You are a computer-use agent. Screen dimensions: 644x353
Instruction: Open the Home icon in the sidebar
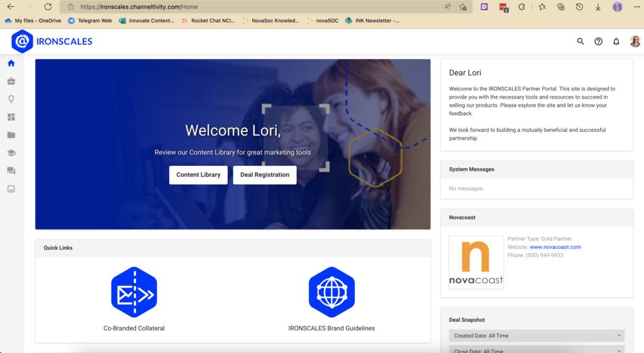coord(11,63)
